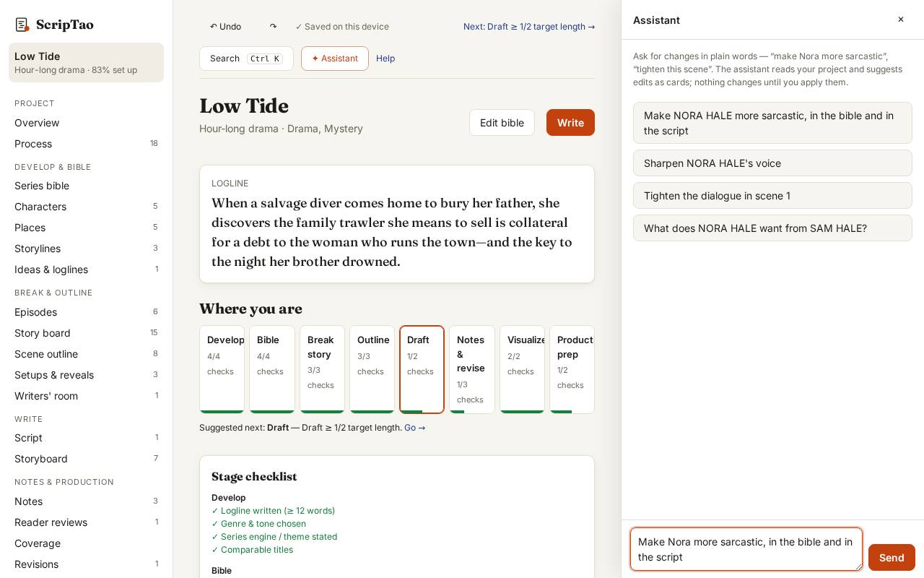Select the Notes & revise stage card
The width and height of the screenshot is (924, 578).
pyautogui.click(x=472, y=369)
